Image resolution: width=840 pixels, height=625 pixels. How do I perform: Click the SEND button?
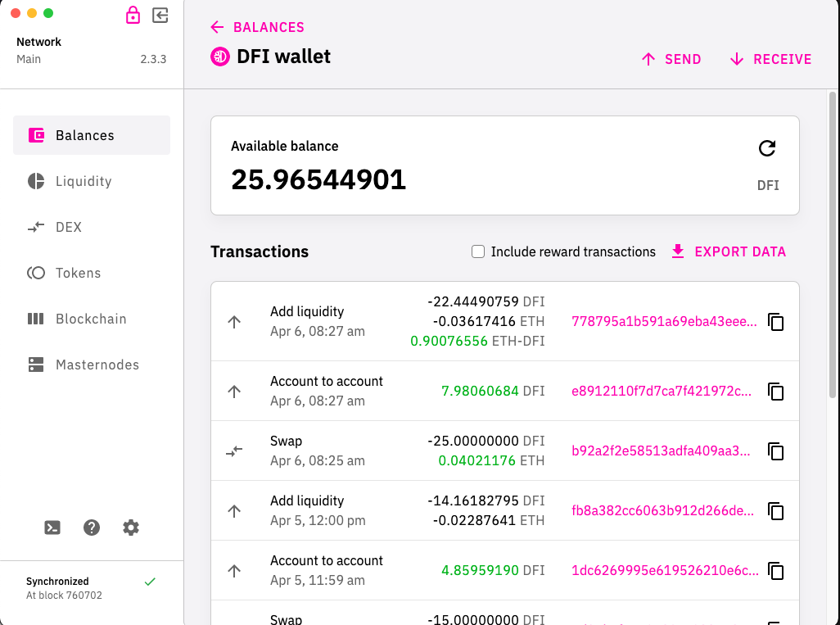point(671,59)
